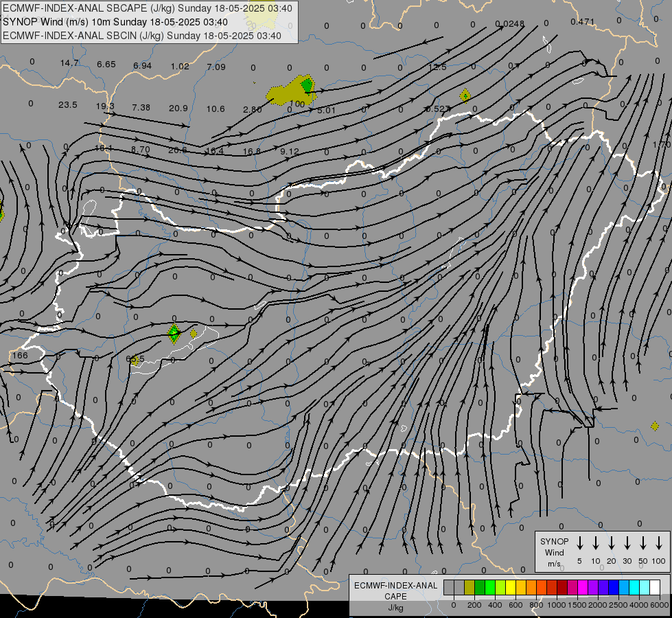Click the CAPE legend title
672x618 pixels.
395,596
